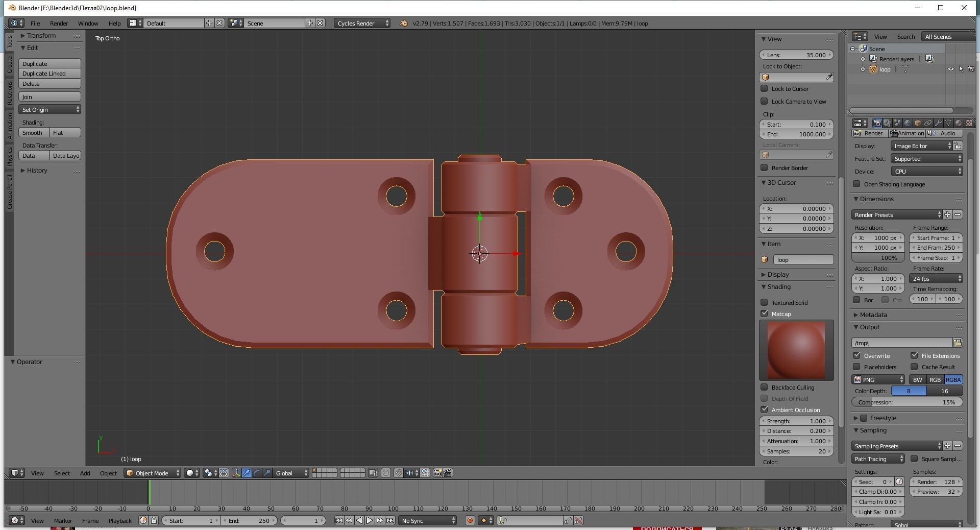Click the Compression 15% slider

click(x=907, y=402)
